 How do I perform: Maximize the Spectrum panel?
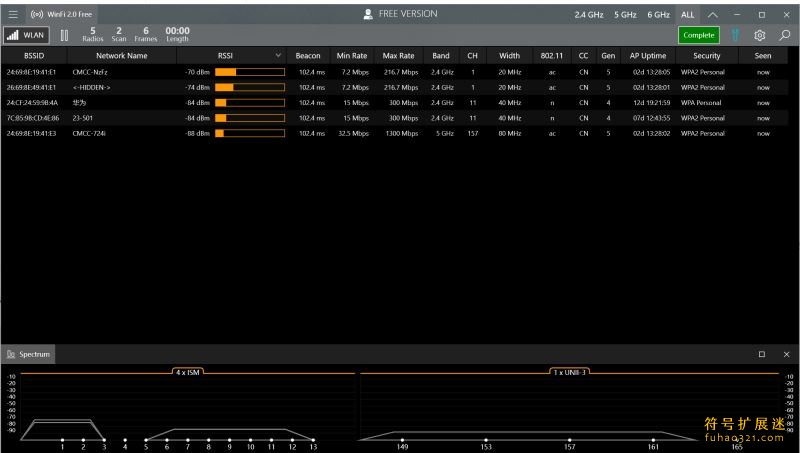[762, 354]
